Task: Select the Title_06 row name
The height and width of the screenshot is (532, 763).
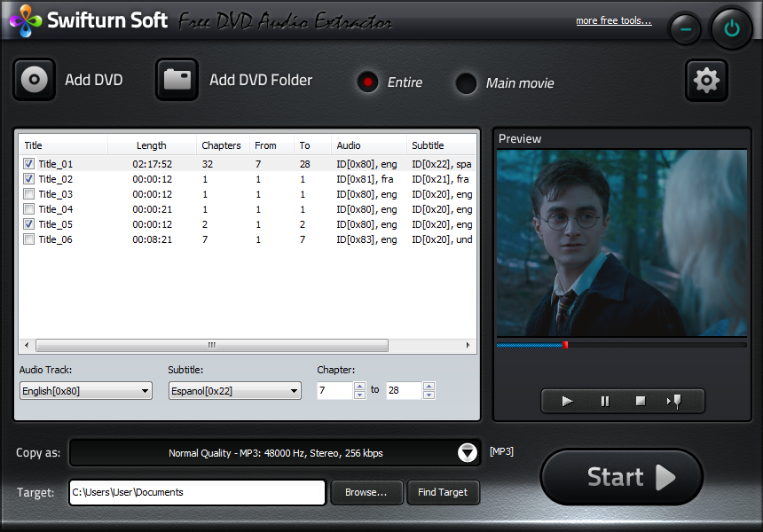Action: (x=56, y=239)
